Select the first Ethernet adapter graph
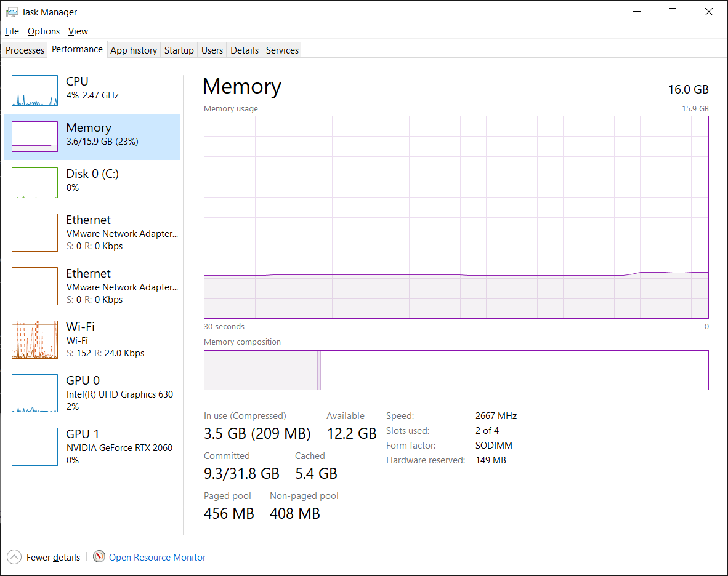 [x=34, y=233]
